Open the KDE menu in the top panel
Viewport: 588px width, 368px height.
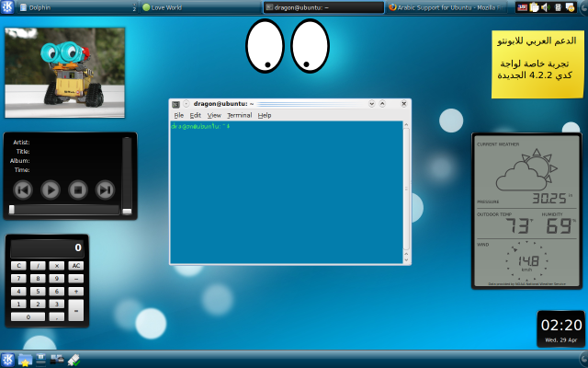(x=7, y=7)
